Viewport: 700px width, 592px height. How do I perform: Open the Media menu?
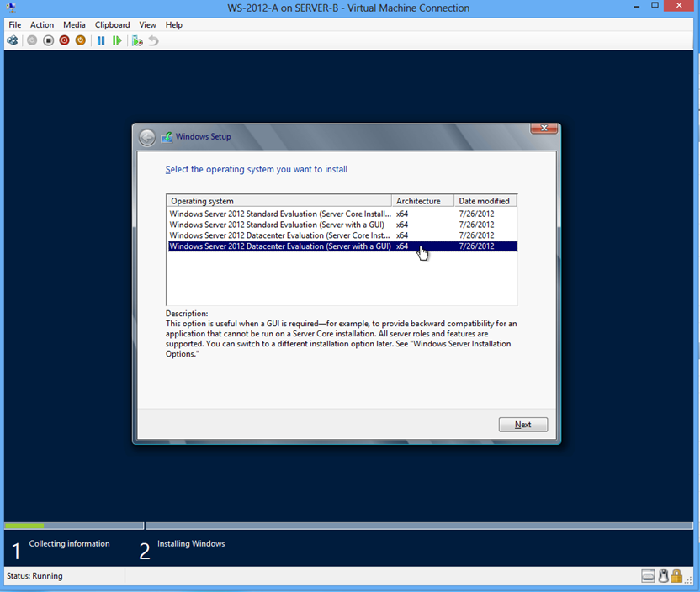pos(74,25)
